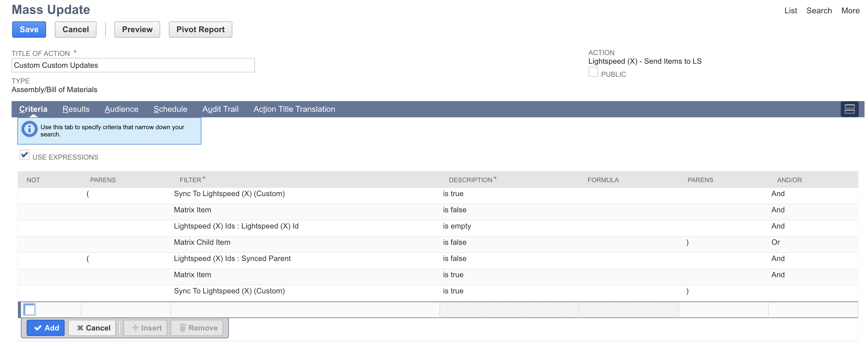Enable the PUBLIC checkbox under the action
Viewport: 868px width, 347px height.
pyautogui.click(x=593, y=72)
